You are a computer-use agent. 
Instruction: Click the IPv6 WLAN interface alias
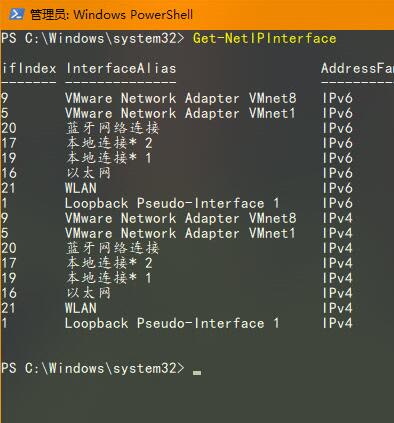pos(81,188)
